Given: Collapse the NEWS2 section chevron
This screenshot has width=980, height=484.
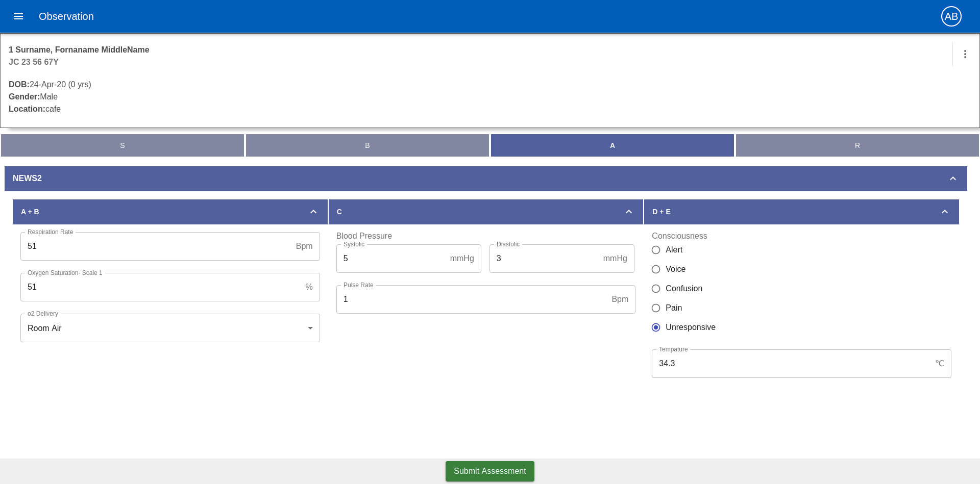Looking at the screenshot, I should point(952,179).
